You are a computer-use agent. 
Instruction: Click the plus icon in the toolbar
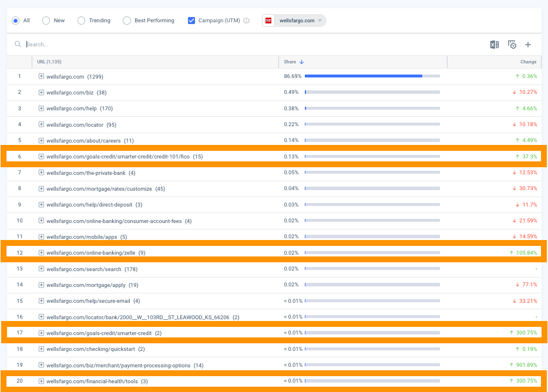click(x=528, y=45)
